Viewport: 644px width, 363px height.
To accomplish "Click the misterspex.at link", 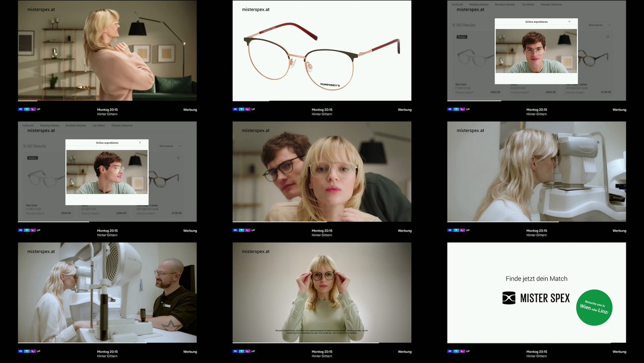I will [x=41, y=9].
